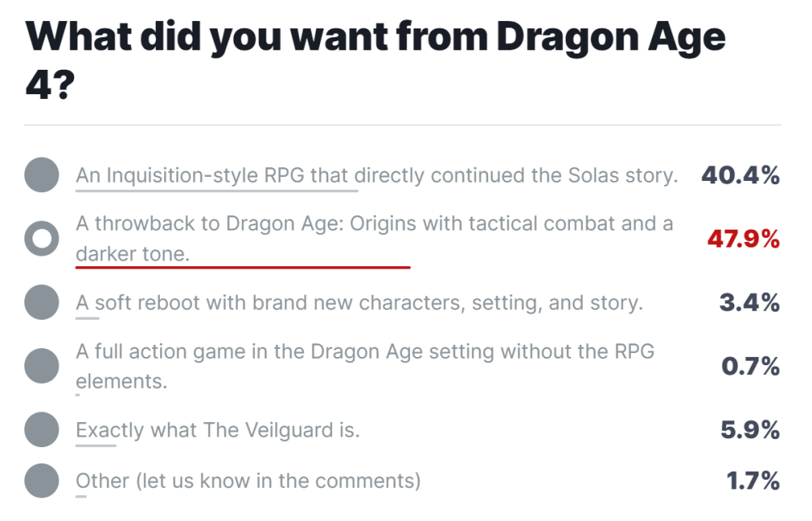Select the 'Exactly what The Veilguard is' radio button

(x=42, y=429)
